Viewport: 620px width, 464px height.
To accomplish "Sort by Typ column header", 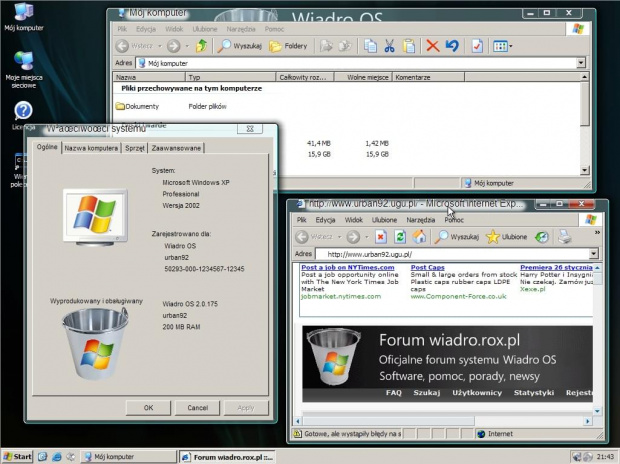I will pyautogui.click(x=231, y=77).
